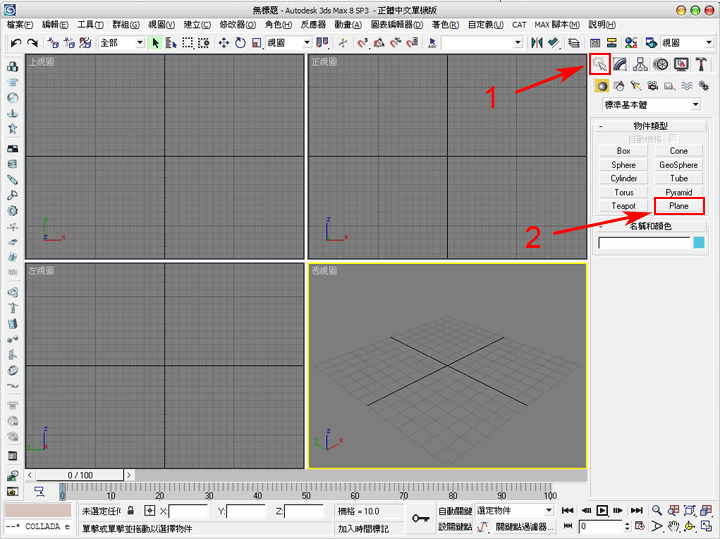Screen dimensions: 720x539
Task: Toggle the selection lock padlock icon
Action: click(131, 511)
